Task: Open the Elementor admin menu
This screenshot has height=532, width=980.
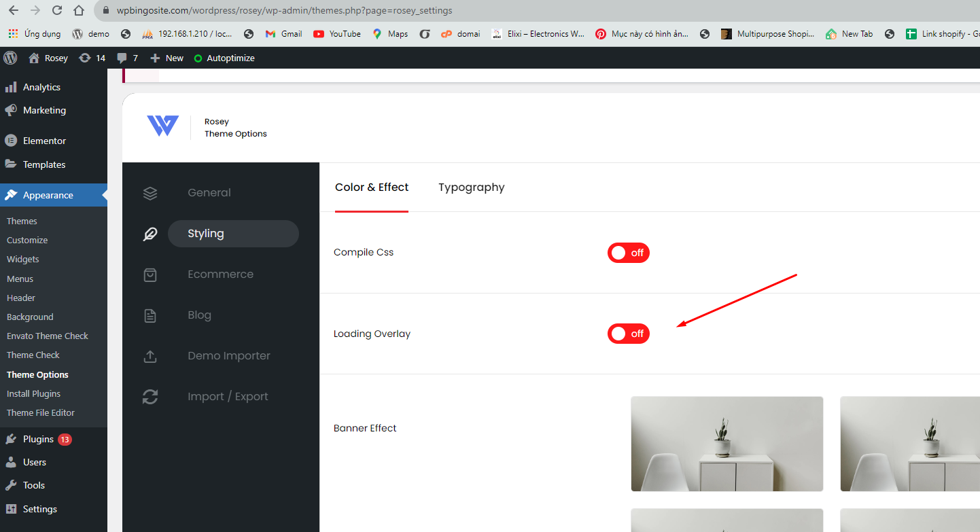Action: 54,141
